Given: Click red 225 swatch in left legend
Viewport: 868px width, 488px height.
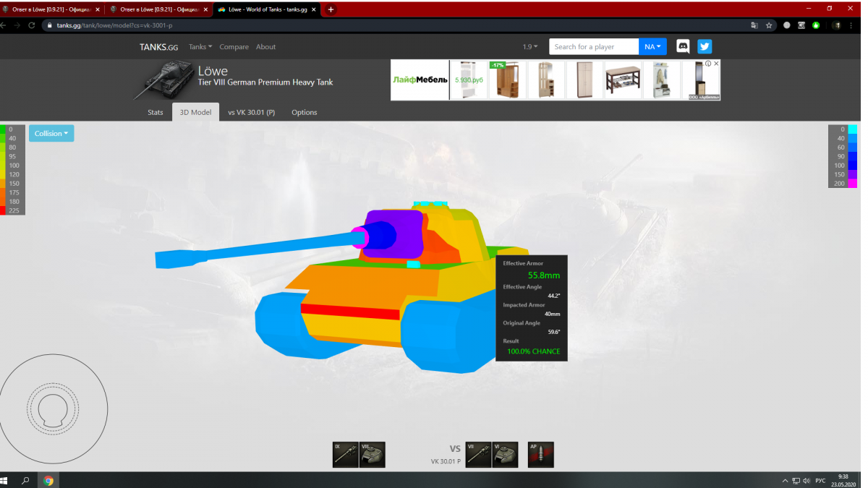Looking at the screenshot, I should [3, 210].
